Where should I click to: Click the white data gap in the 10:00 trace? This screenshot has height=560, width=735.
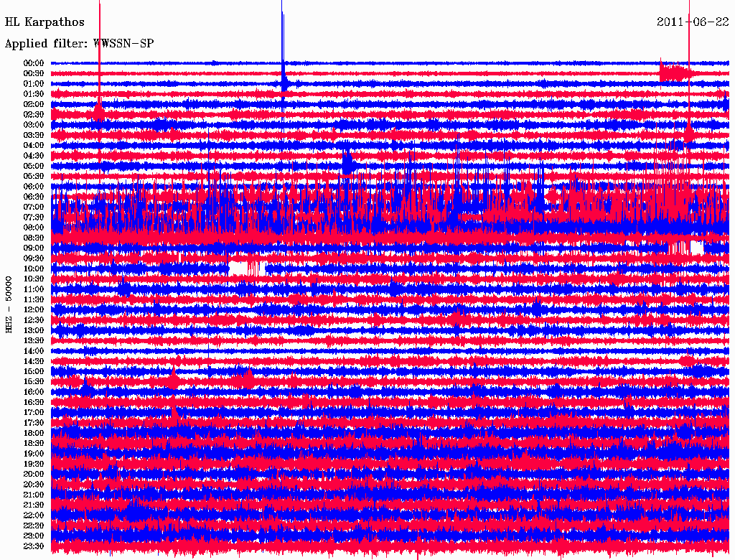[247, 269]
